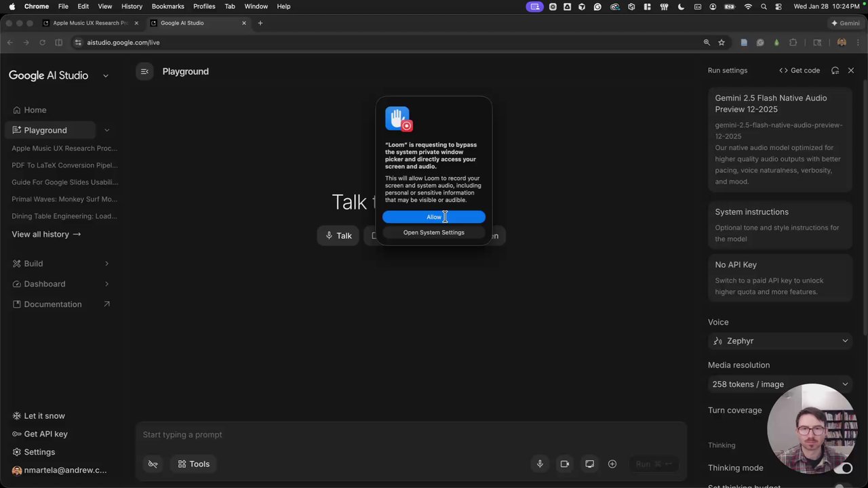Image resolution: width=868 pixels, height=488 pixels.
Task: Toggle the Thinking mode switch
Action: point(843,468)
